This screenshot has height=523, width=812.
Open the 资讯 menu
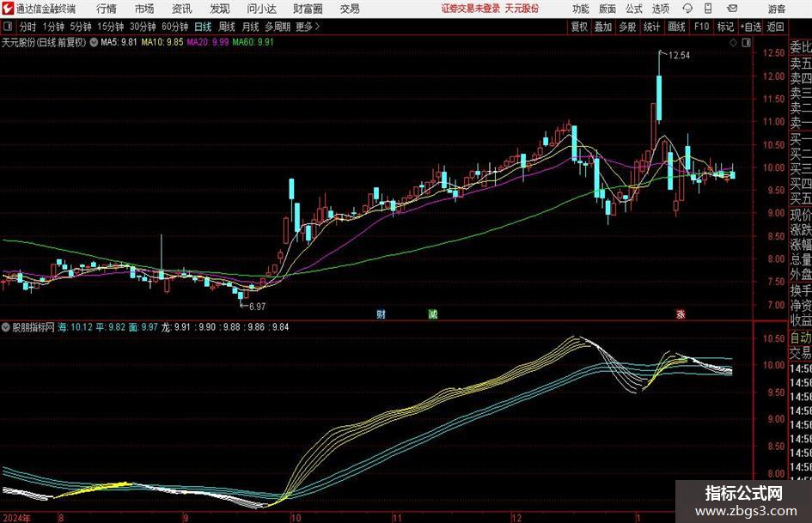182,9
